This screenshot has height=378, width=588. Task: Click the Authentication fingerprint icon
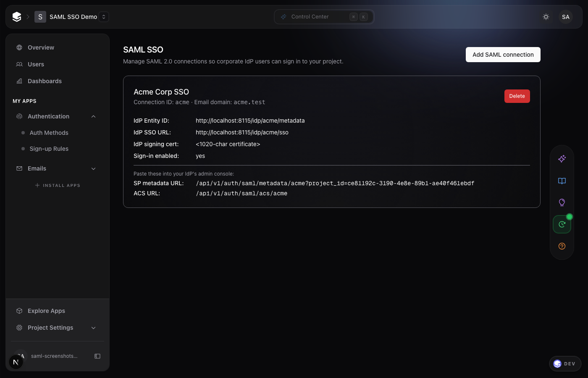pyautogui.click(x=19, y=116)
